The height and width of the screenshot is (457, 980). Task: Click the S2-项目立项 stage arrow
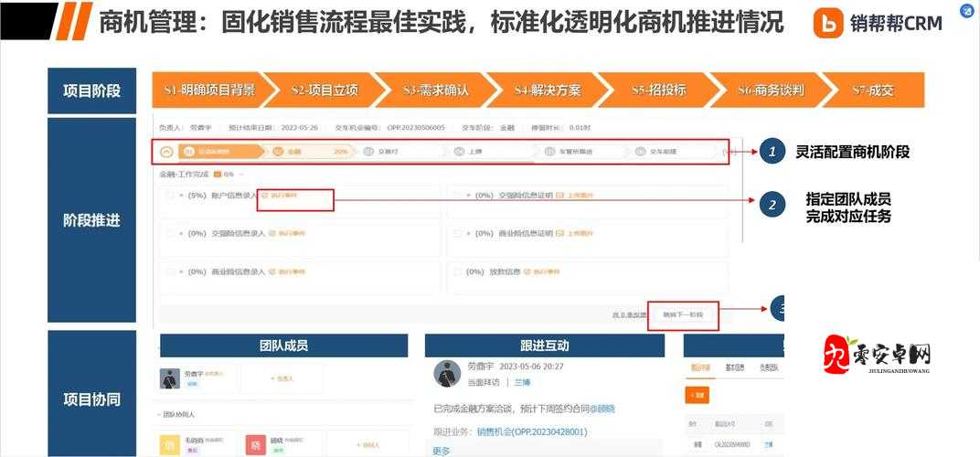[x=325, y=90]
